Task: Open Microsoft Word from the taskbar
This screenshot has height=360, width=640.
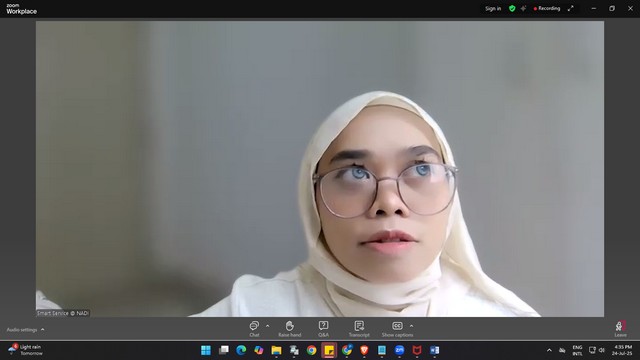Action: (x=434, y=350)
